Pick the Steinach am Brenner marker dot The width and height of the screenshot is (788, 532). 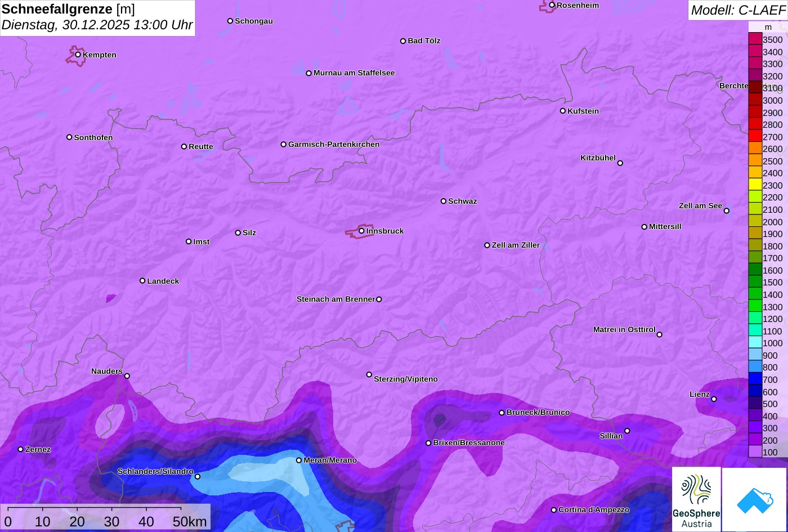coord(379,299)
